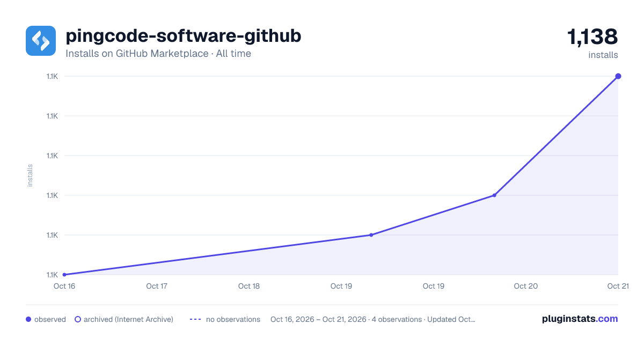The image size is (644, 338).
Task: Click the 'no observations' legend label
Action: click(233, 319)
